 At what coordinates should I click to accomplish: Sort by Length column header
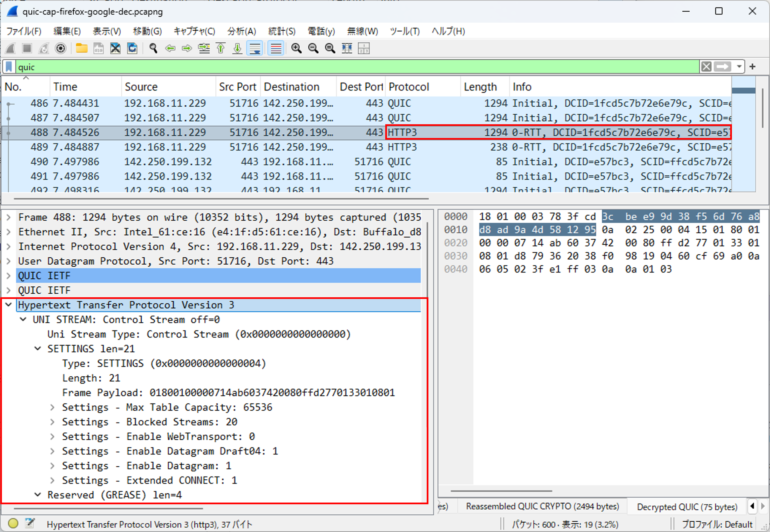click(x=485, y=87)
